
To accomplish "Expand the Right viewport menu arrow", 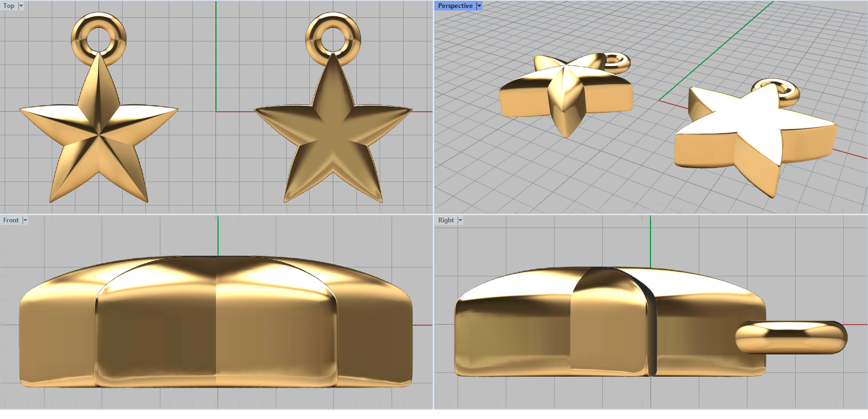I will click(x=460, y=220).
